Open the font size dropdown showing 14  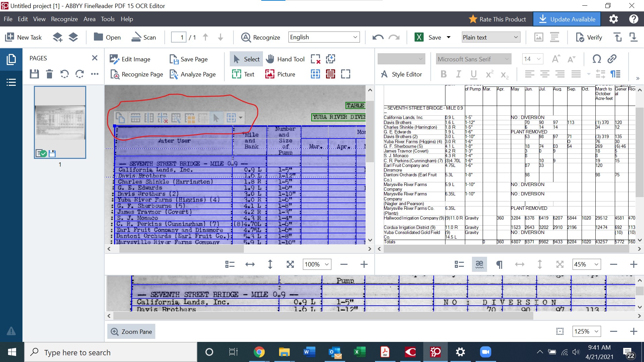(532, 59)
